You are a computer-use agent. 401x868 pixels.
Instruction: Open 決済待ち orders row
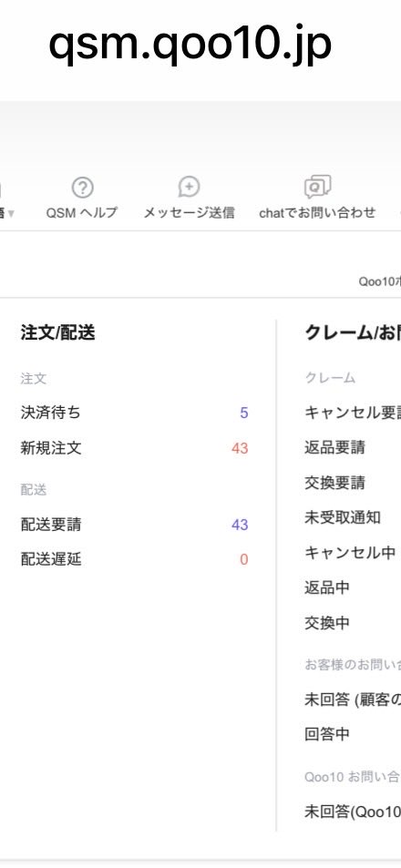134,413
